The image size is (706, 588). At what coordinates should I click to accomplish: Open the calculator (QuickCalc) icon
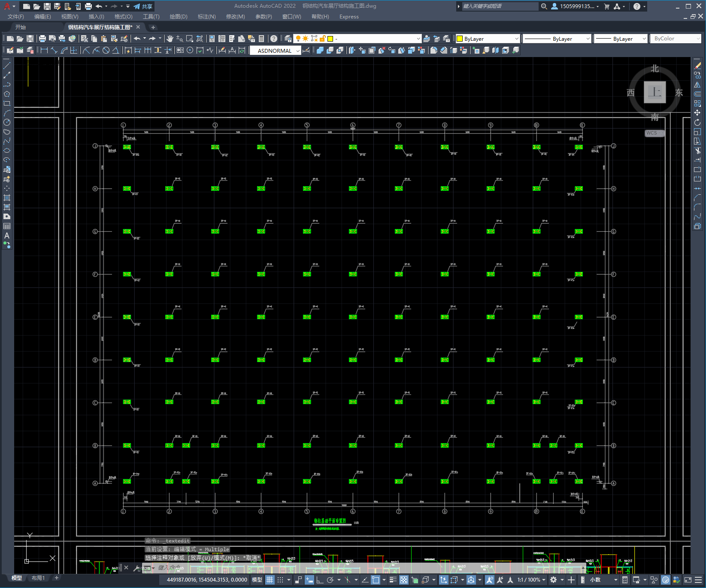pyautogui.click(x=261, y=39)
